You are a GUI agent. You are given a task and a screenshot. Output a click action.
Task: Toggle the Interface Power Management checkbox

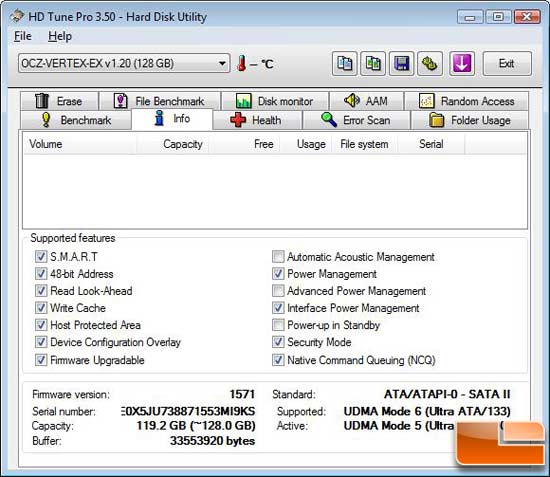coord(278,308)
